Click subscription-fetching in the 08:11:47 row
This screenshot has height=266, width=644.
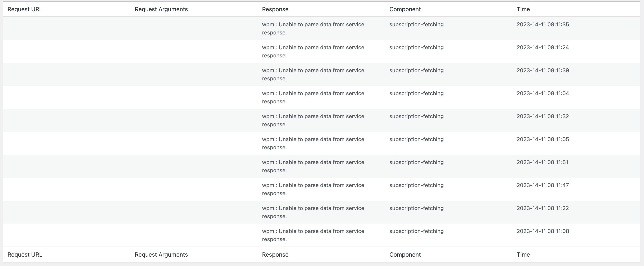pos(417,185)
